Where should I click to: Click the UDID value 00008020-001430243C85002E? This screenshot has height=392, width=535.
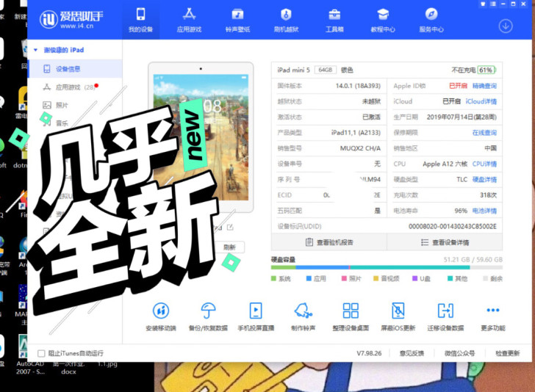[453, 226]
